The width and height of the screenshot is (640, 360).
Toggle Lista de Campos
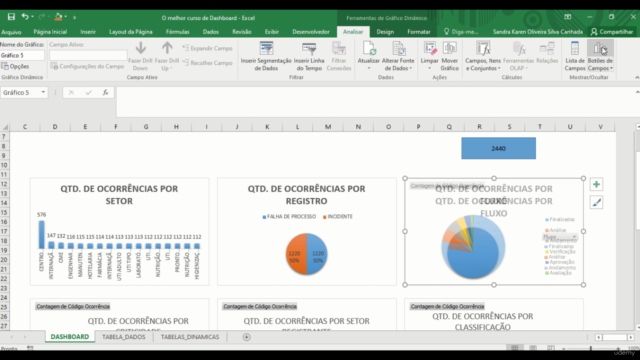575,56
